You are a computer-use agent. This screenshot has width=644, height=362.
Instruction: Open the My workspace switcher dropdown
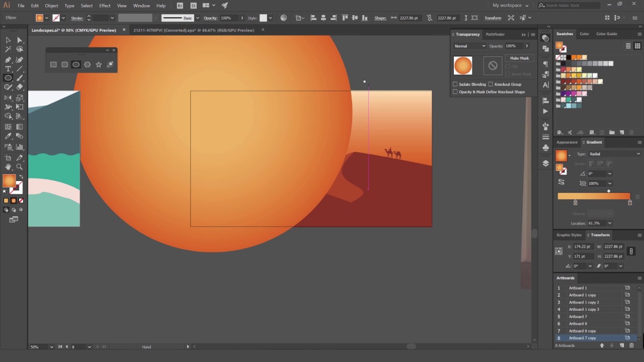coord(511,6)
